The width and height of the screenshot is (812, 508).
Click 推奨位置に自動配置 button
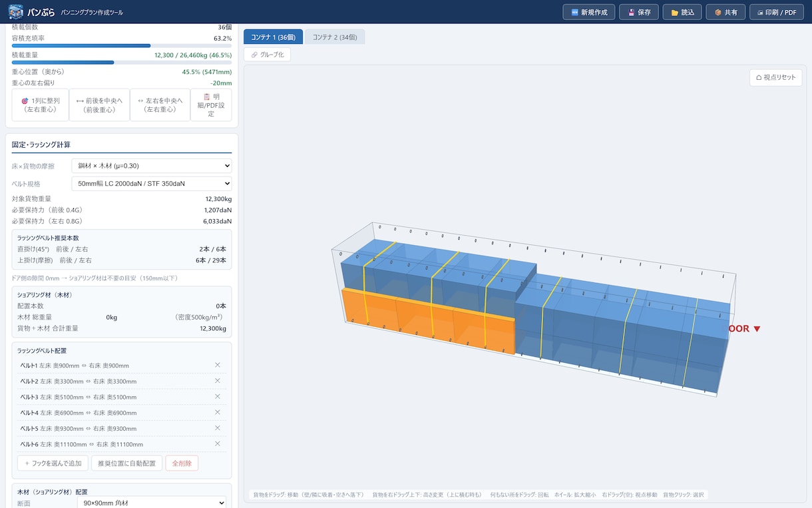(x=126, y=463)
